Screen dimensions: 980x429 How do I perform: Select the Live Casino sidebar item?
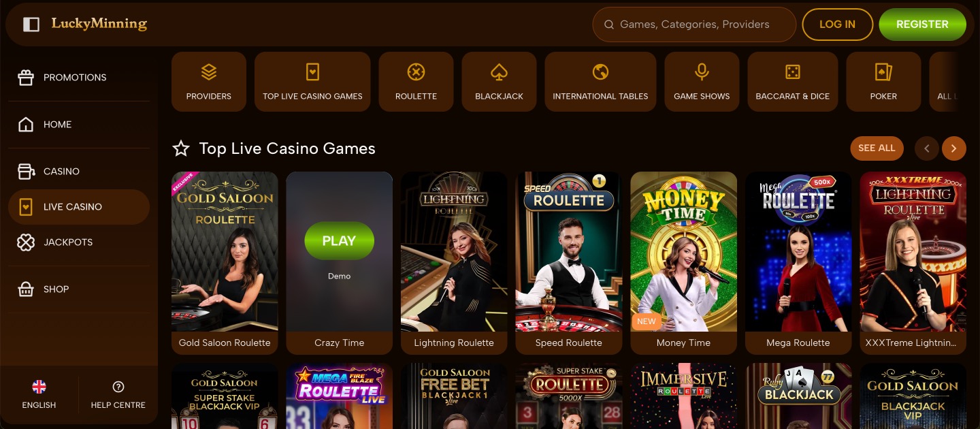pos(79,207)
